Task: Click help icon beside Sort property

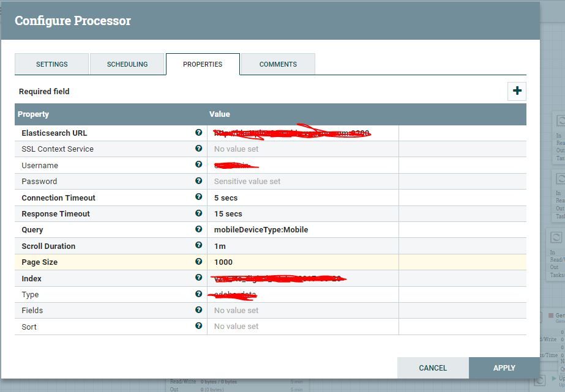Action: click(199, 326)
